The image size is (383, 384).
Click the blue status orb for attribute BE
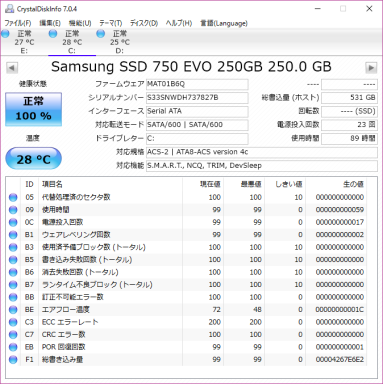tap(13, 310)
